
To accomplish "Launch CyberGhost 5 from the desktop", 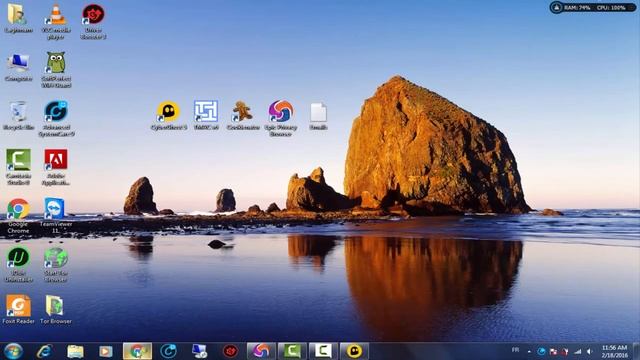I will 169,116.
